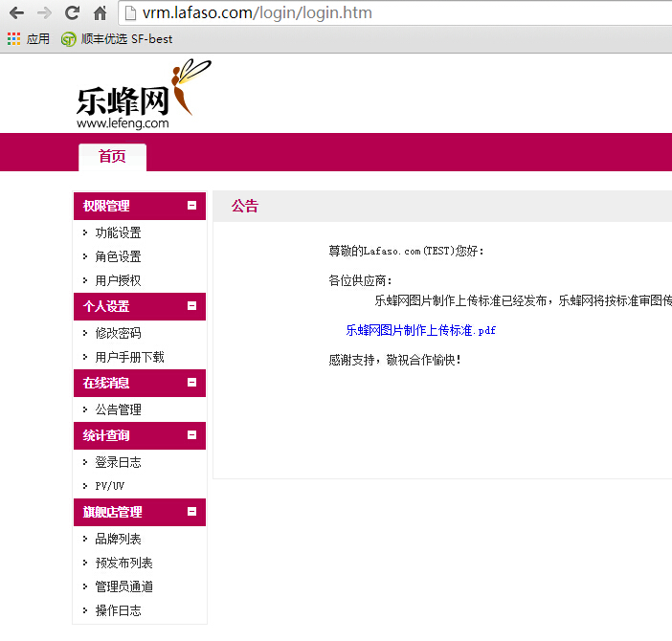The height and width of the screenshot is (641, 672).
Task: Click the 乐蜂网 logo
Action: coord(144,94)
